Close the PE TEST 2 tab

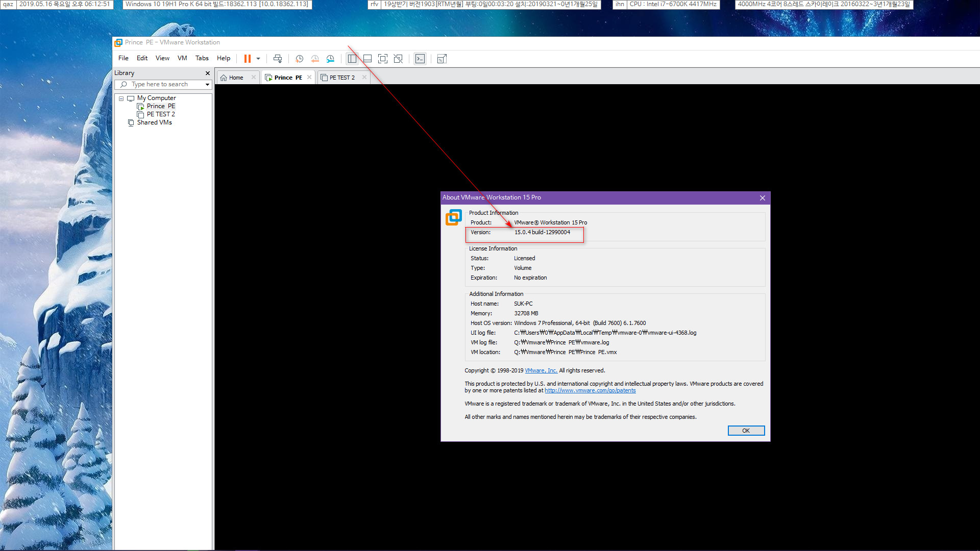tap(364, 78)
